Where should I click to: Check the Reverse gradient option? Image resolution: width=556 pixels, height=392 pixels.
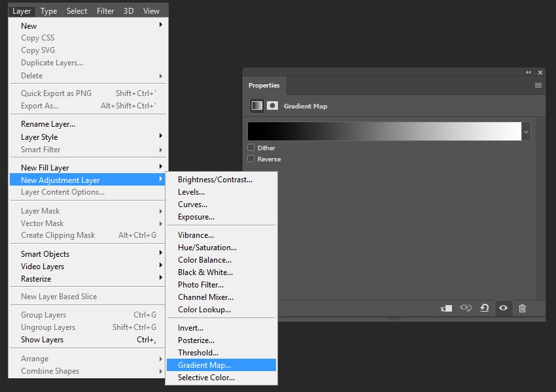251,159
